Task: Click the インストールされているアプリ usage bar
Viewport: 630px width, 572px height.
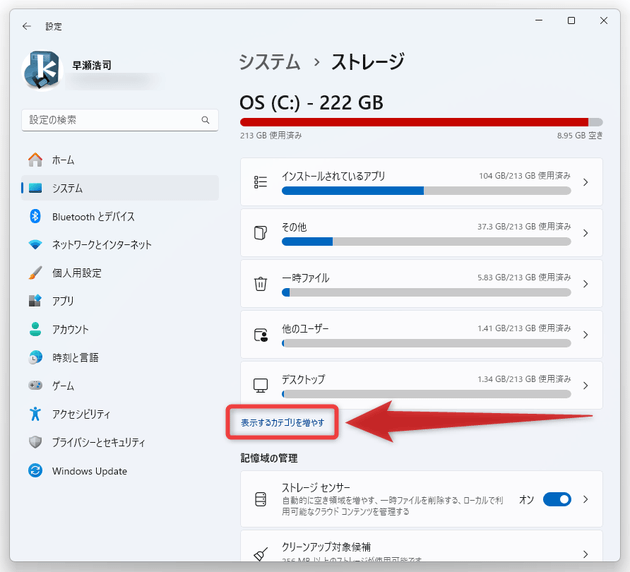Action: tap(426, 190)
